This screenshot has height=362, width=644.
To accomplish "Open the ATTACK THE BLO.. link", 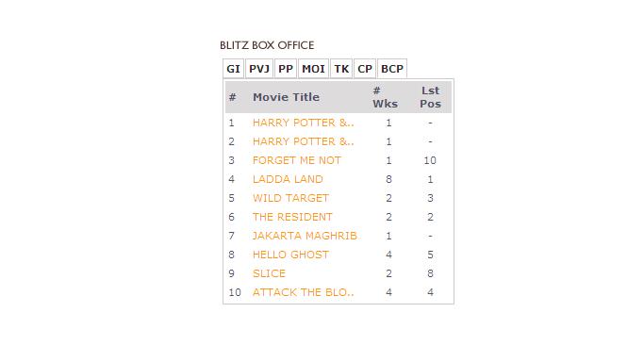I will [303, 292].
